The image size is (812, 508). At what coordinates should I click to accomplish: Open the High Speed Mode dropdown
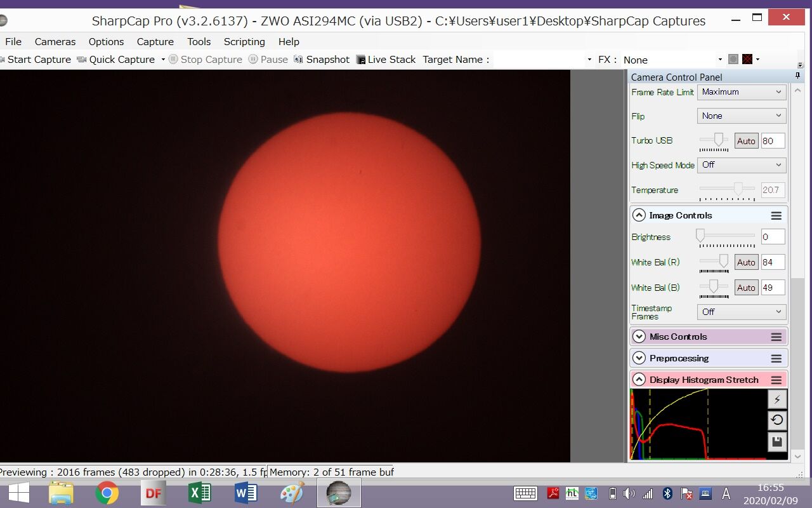(x=742, y=165)
